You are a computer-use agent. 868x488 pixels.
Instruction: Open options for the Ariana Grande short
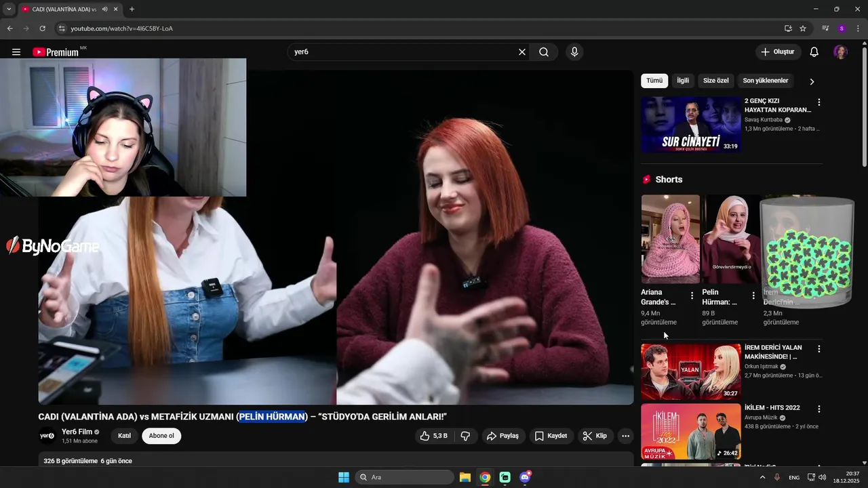click(x=692, y=296)
